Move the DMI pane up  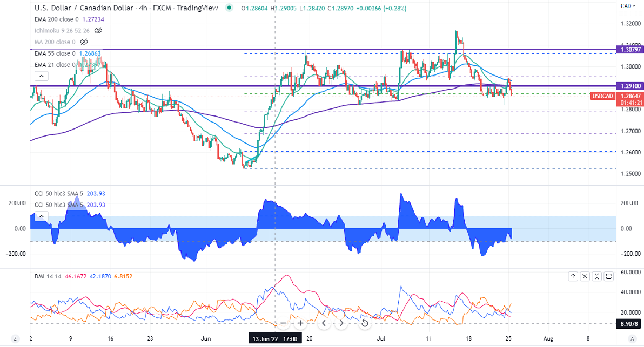point(573,276)
